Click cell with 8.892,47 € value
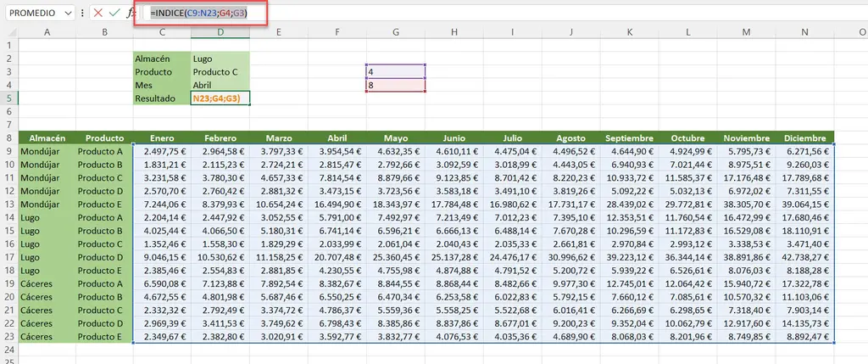This screenshot has height=364, width=868. pyautogui.click(x=805, y=336)
